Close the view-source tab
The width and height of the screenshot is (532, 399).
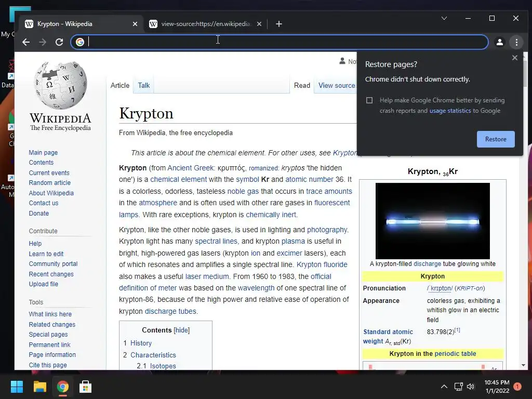259,24
